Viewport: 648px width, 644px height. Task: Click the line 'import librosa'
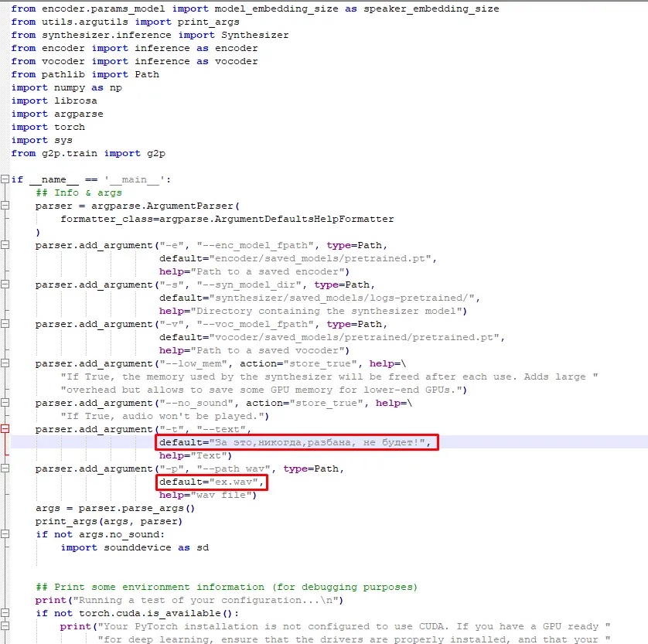(x=54, y=101)
